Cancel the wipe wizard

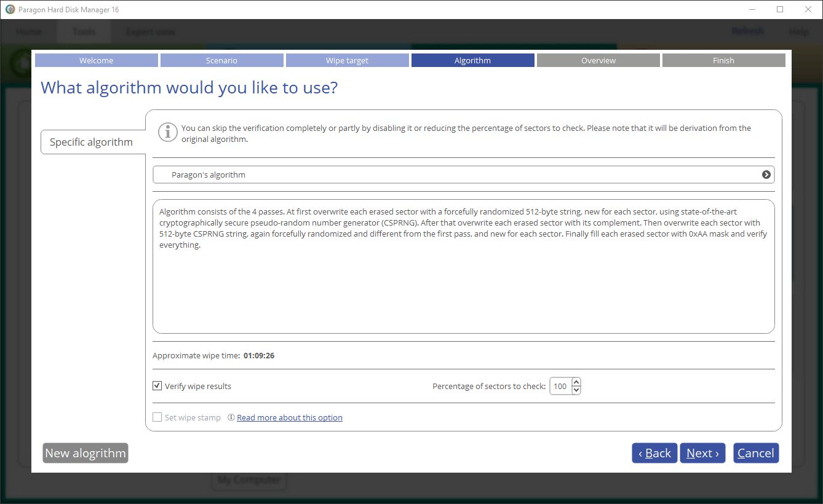(x=756, y=453)
